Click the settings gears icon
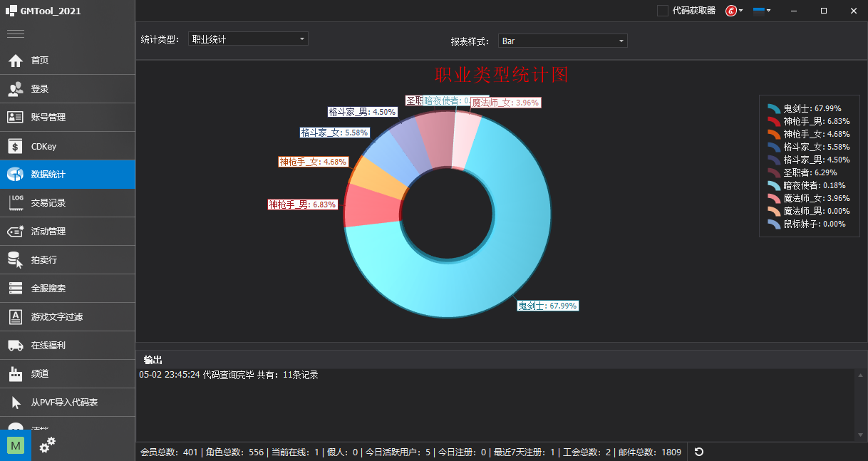 pyautogui.click(x=47, y=445)
